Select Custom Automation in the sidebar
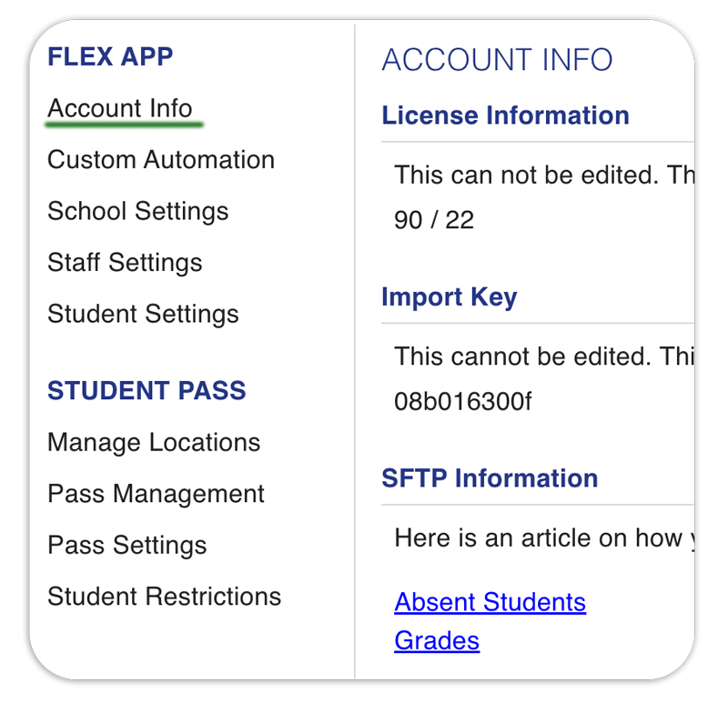The image size is (728, 713). [x=161, y=159]
